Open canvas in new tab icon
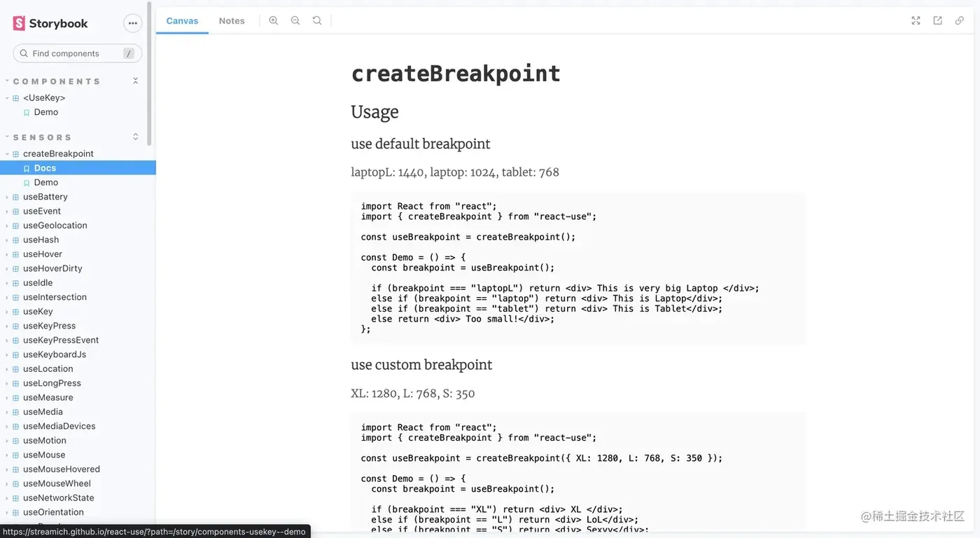Image resolution: width=980 pixels, height=538 pixels. [937, 20]
